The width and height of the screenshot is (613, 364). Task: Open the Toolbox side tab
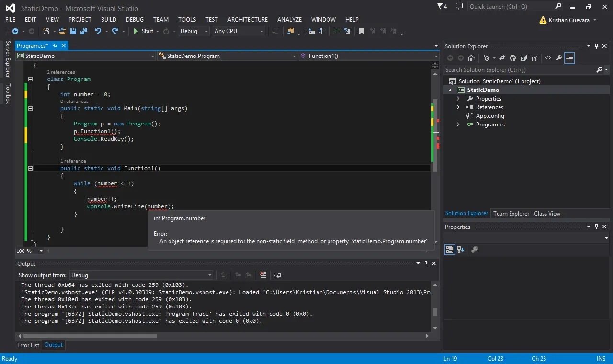pos(8,93)
